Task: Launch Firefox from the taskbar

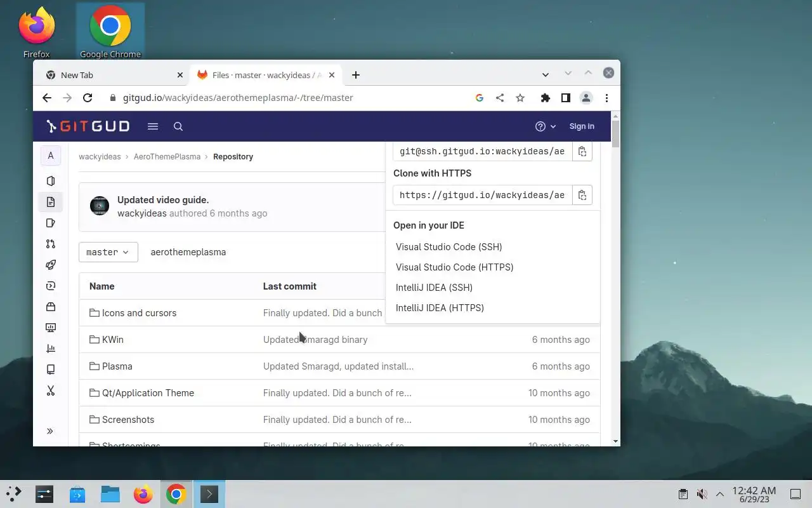Action: tap(143, 494)
